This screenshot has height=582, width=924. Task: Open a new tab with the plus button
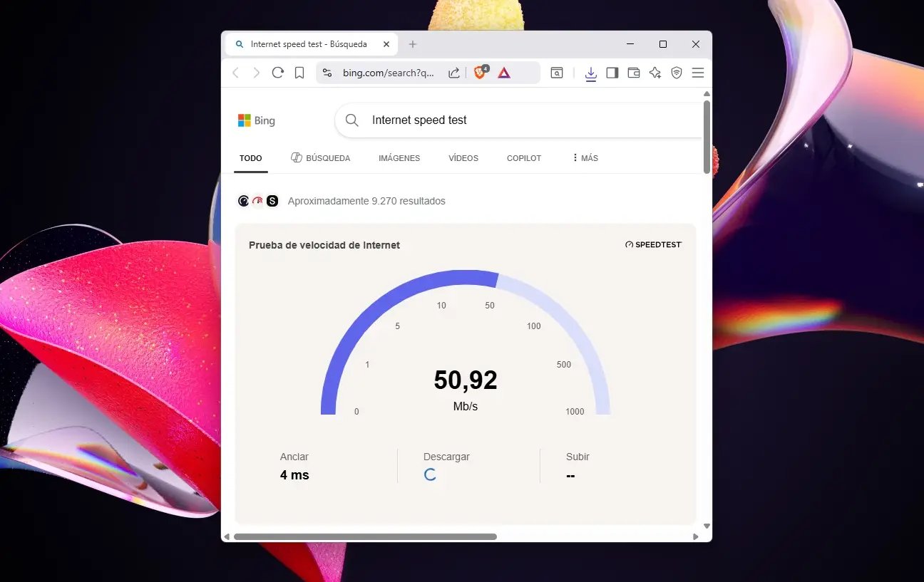tap(412, 44)
